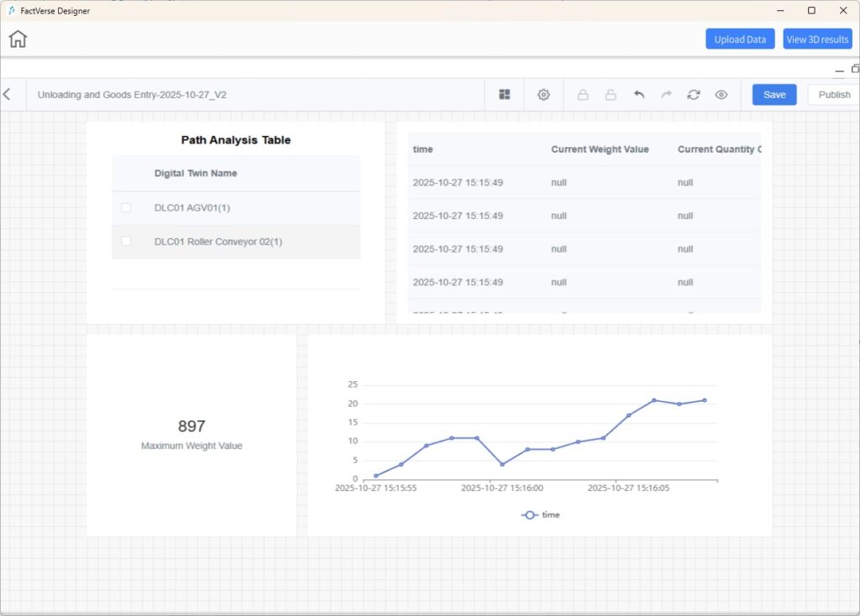
Task: Toggle the time series in chart legend
Action: coord(540,515)
